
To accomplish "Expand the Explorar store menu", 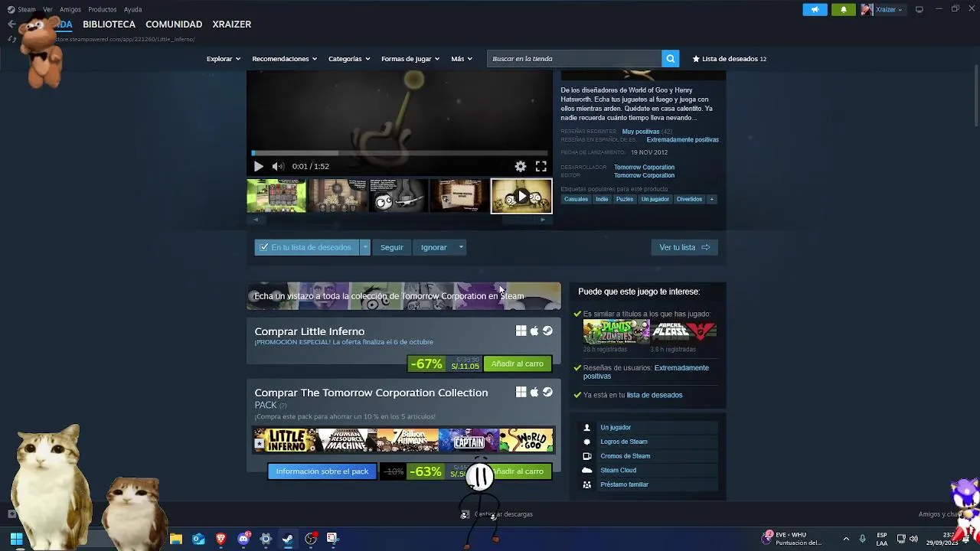I will click(224, 59).
